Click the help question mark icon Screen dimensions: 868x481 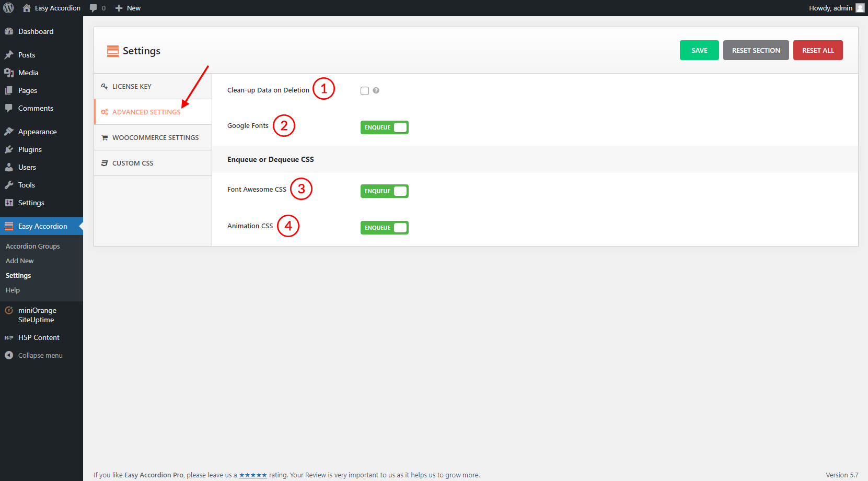click(x=376, y=90)
